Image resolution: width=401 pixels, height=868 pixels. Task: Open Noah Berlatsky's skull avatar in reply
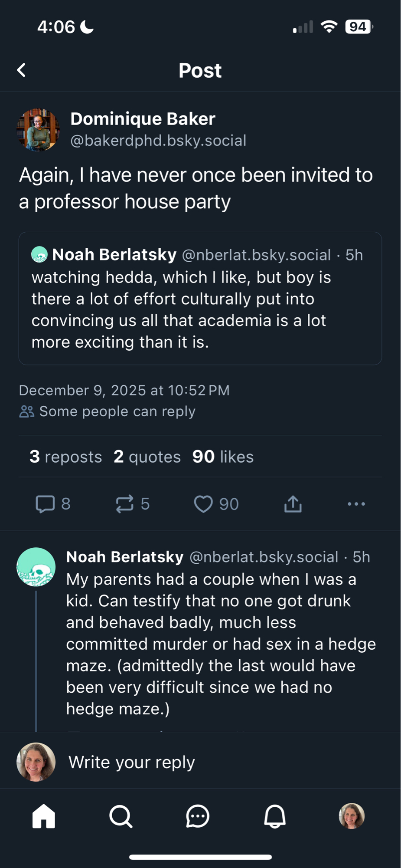tap(36, 567)
